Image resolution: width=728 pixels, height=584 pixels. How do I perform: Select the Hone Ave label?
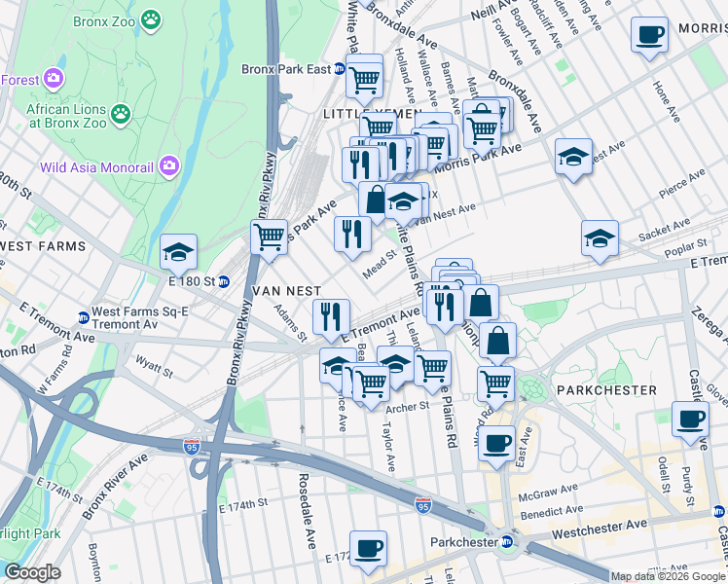tap(667, 101)
